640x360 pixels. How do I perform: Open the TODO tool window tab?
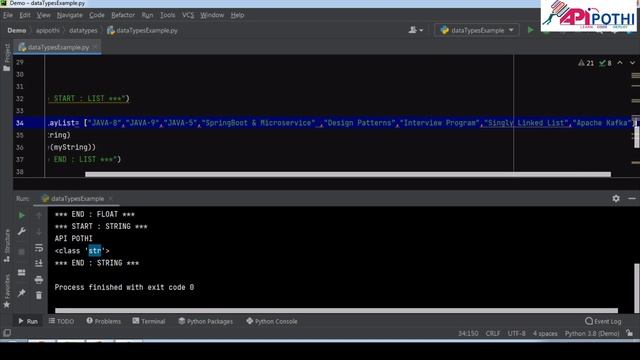coord(62,321)
